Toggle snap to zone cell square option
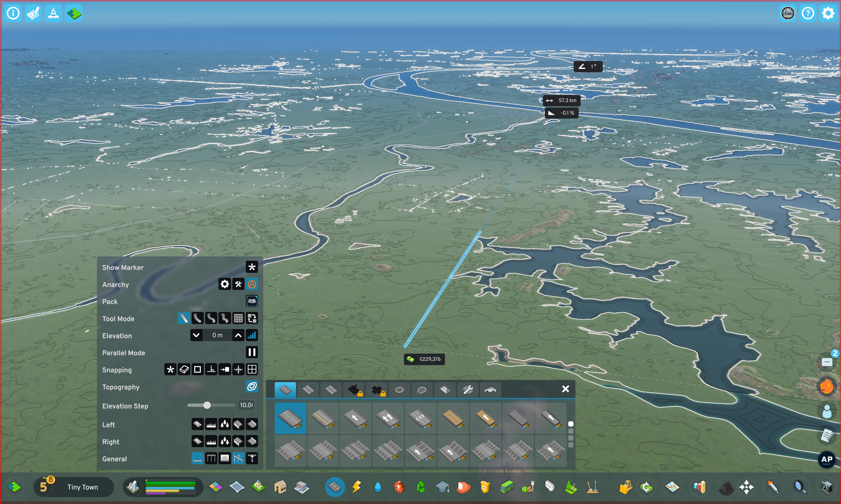This screenshot has height=504, width=841. [x=197, y=369]
